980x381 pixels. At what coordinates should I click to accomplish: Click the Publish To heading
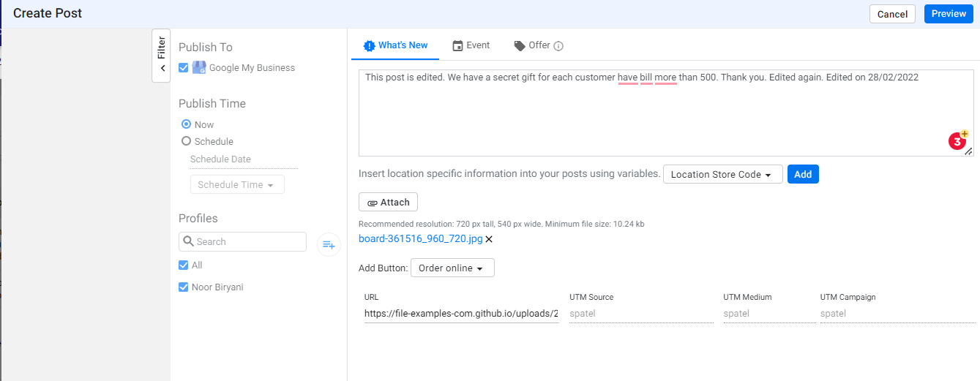point(206,47)
